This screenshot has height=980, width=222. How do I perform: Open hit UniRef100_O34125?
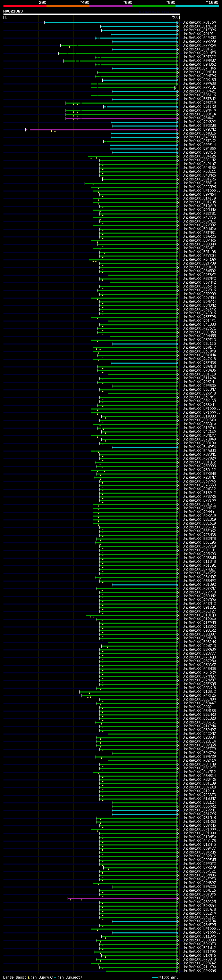(199, 156)
